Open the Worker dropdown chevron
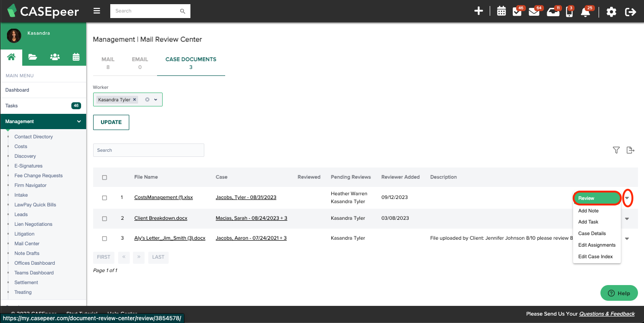Image resolution: width=644 pixels, height=323 pixels. click(x=156, y=99)
